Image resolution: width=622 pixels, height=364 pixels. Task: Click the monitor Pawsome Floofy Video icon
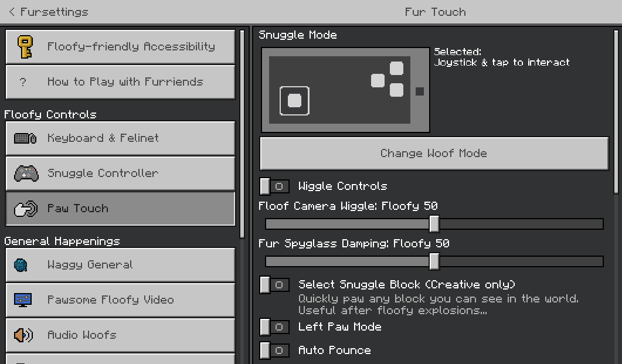(x=23, y=300)
